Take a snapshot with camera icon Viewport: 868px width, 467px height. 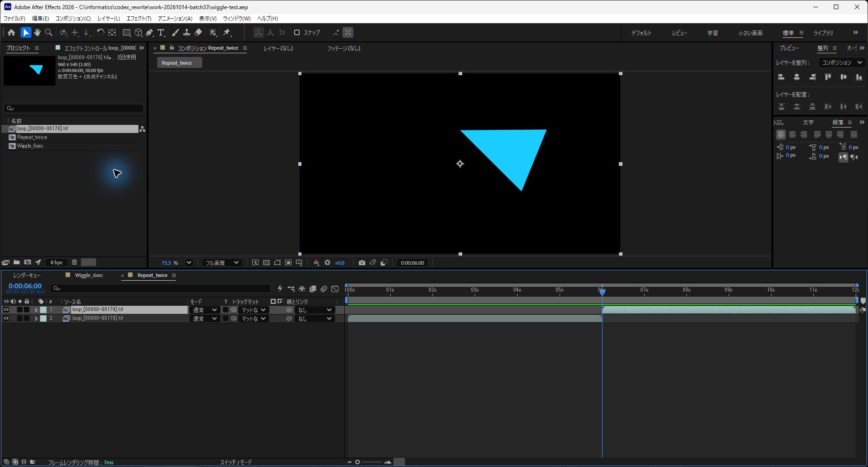click(362, 262)
